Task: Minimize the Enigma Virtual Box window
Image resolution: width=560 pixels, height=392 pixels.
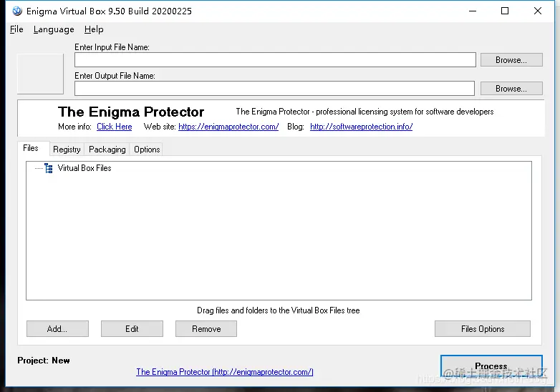Action: (473, 11)
